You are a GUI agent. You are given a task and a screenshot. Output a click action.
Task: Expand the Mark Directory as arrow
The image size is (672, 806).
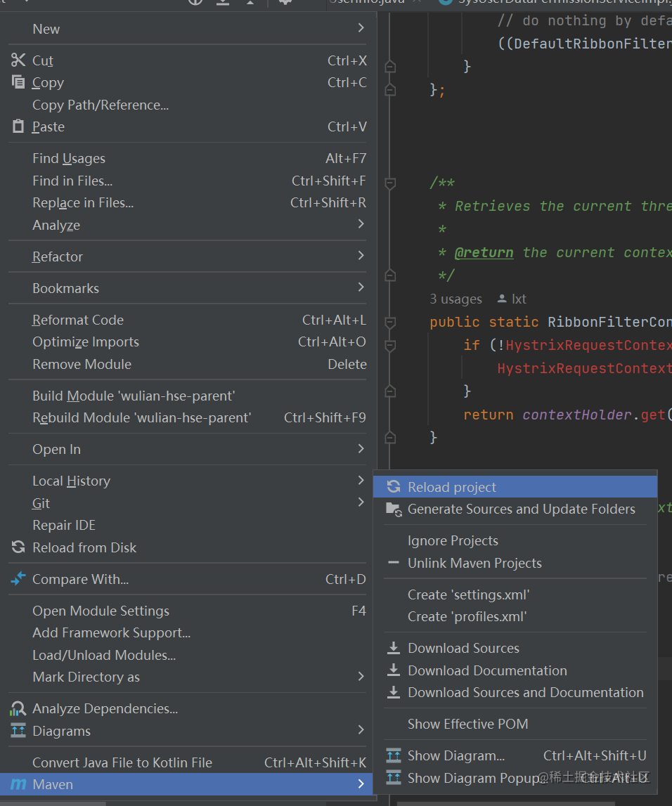point(361,677)
